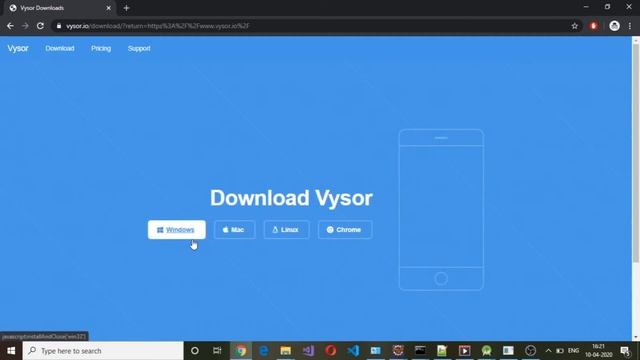Image resolution: width=640 pixels, height=360 pixels.
Task: Open Chrome profile avatar menu
Action: 614,26
